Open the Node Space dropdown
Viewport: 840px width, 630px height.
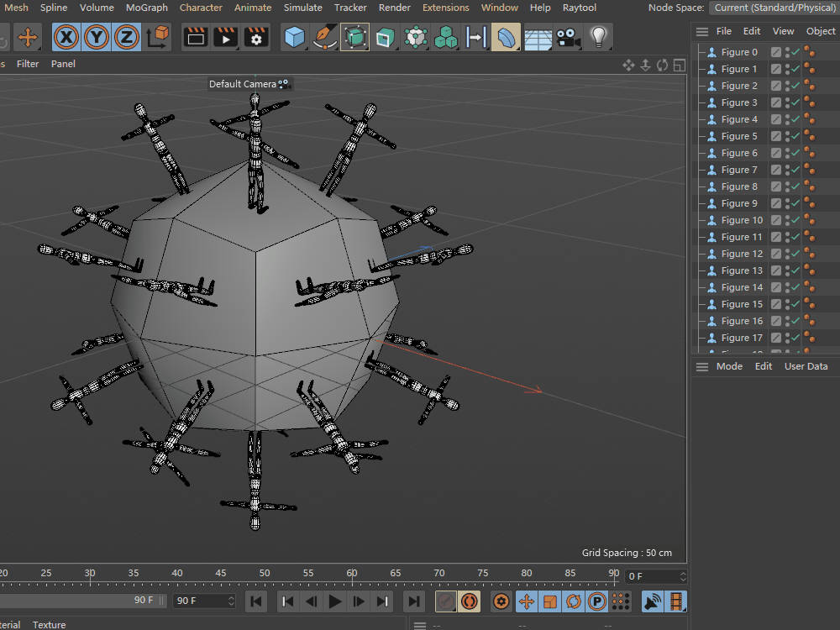[x=774, y=8]
